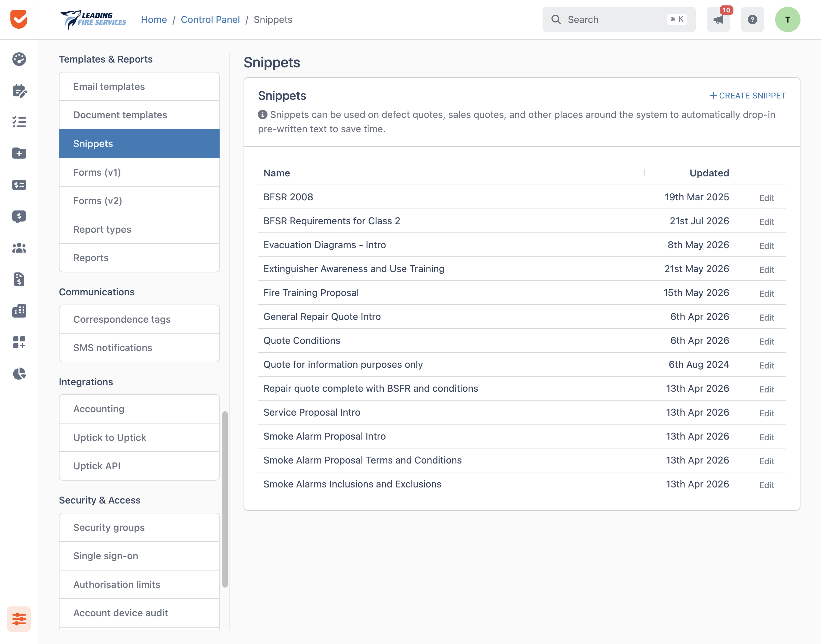The image size is (821, 644).
Task: Open the building properties icon in sidebar
Action: pyautogui.click(x=19, y=311)
